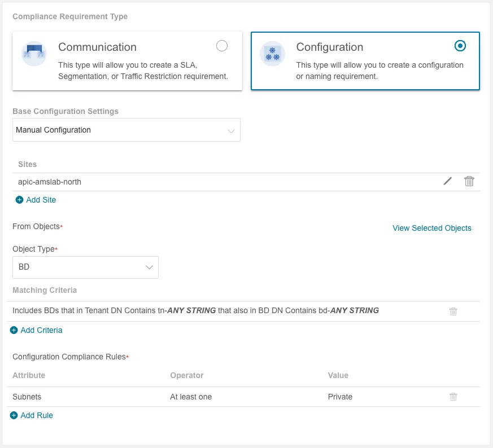Click the pencil edit icon for apic-amslab-north
Image resolution: width=493 pixels, height=448 pixels.
pyautogui.click(x=448, y=181)
